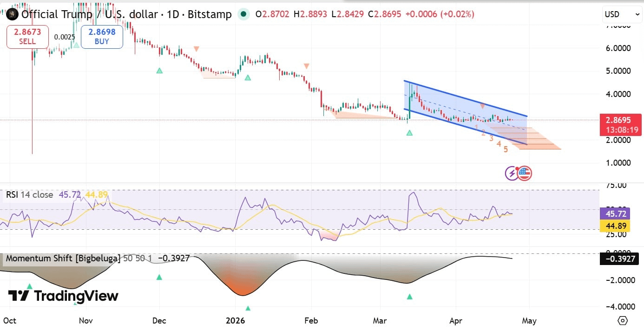Click the countdown timer 13:08:19
Image resolution: width=644 pixels, height=330 pixels.
(x=621, y=130)
